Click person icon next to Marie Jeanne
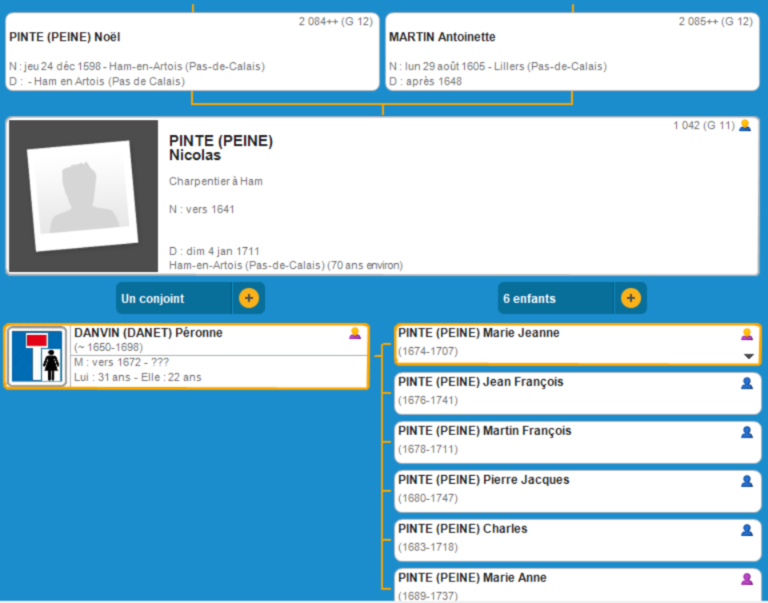This screenshot has width=768, height=603. [746, 334]
